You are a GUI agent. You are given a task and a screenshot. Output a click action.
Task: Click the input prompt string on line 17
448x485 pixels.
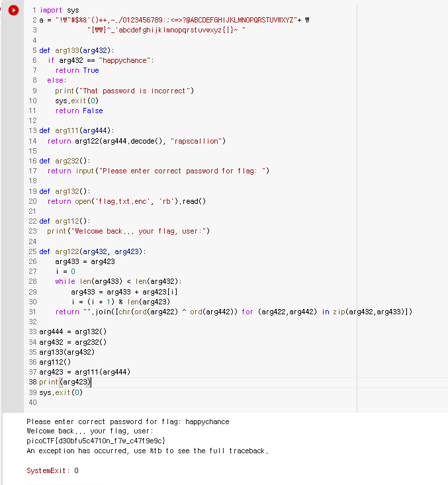pyautogui.click(x=182, y=171)
